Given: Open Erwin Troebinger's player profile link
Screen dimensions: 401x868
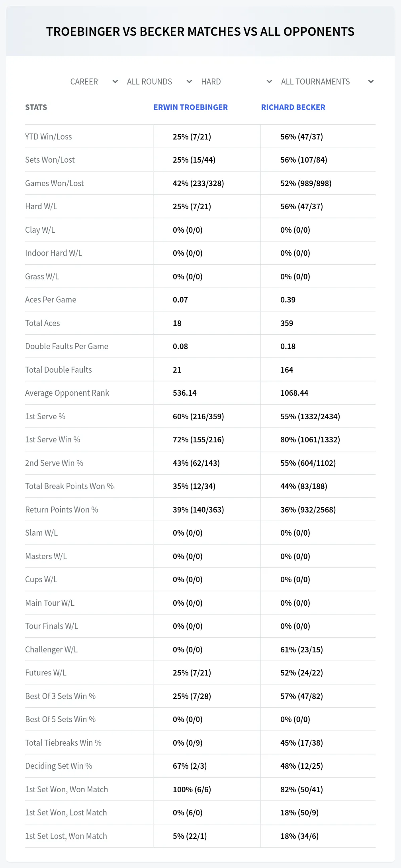Looking at the screenshot, I should pyautogui.click(x=191, y=107).
